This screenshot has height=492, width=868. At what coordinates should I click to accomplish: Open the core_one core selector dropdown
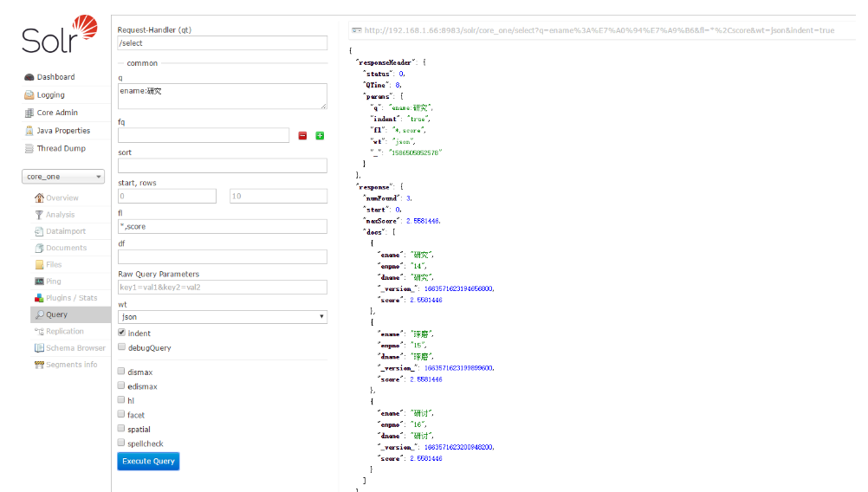tap(63, 177)
